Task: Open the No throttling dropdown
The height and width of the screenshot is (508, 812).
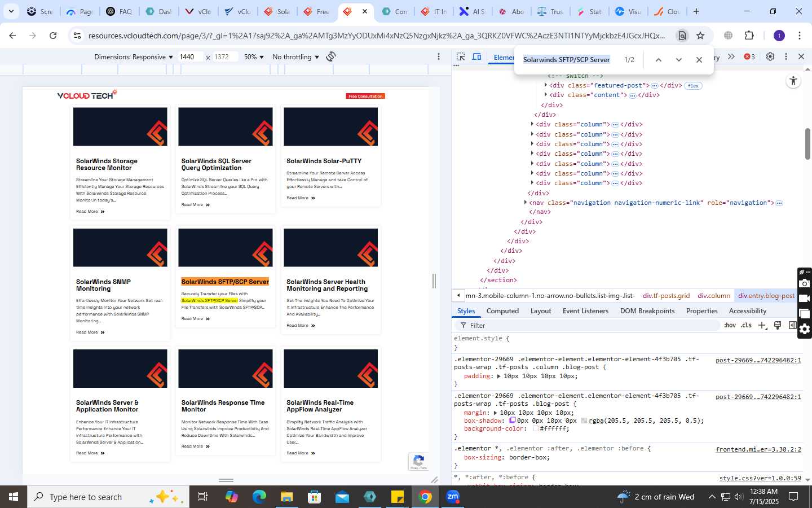Action: [295, 57]
